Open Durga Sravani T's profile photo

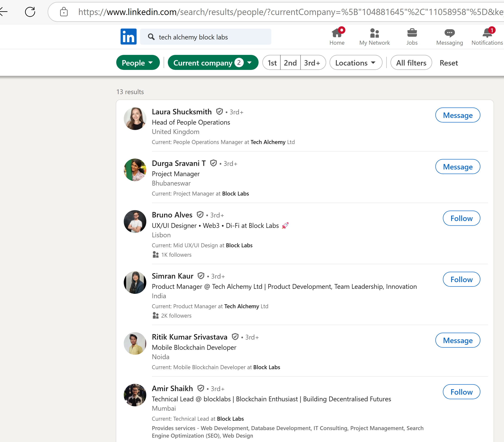(135, 170)
